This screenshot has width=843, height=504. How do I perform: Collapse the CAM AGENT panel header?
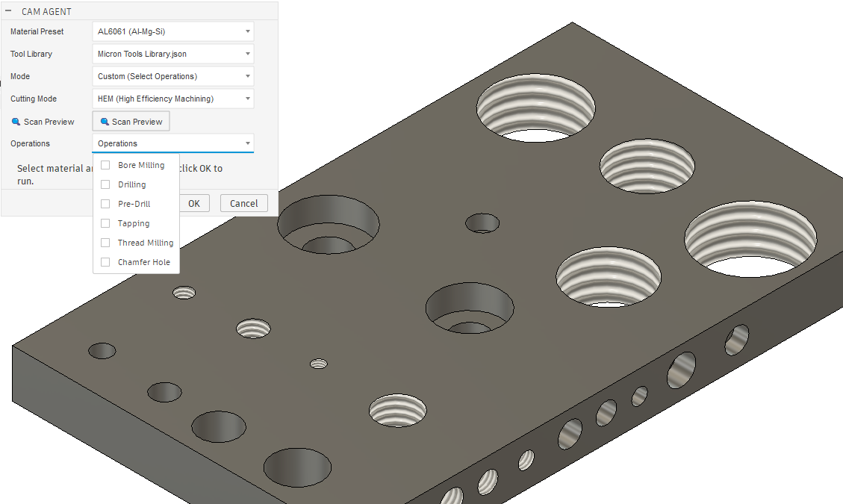8,11
